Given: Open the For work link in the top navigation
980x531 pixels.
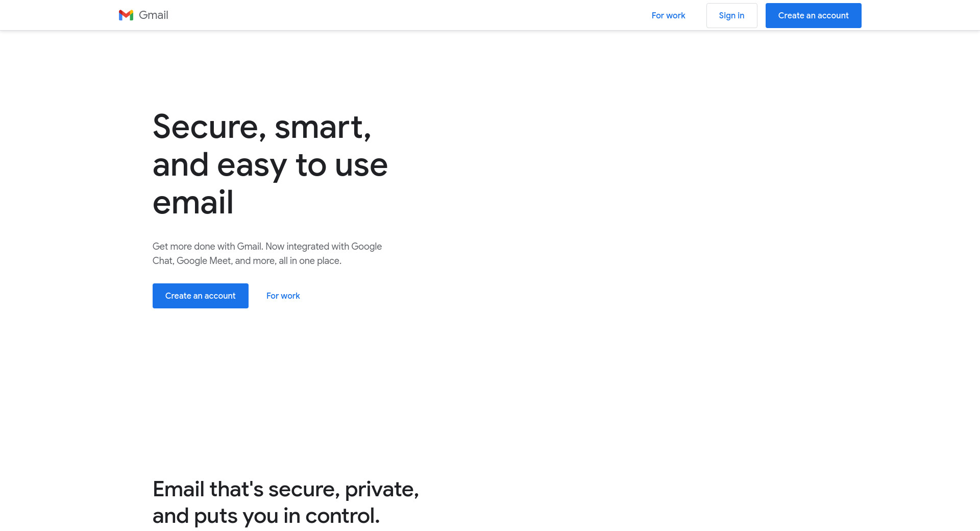Looking at the screenshot, I should point(668,15).
